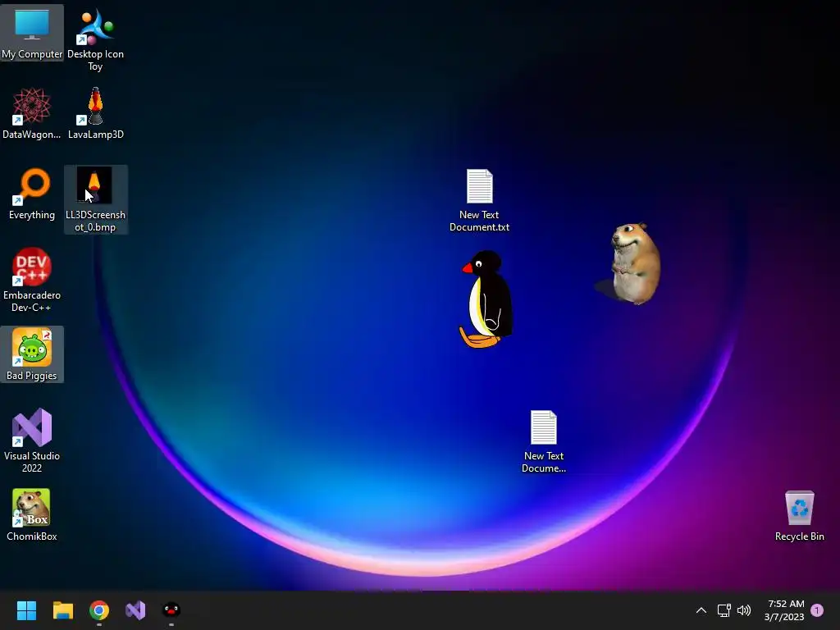Click the hamster desktop character
The image size is (840, 630).
(x=635, y=263)
